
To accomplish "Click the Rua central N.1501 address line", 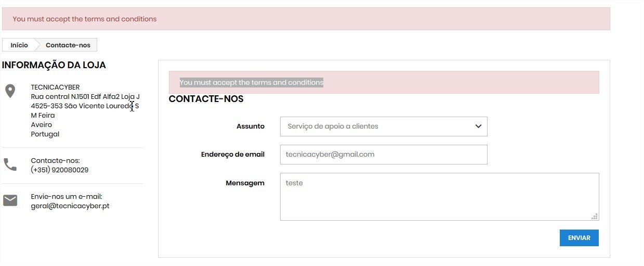I will [85, 96].
